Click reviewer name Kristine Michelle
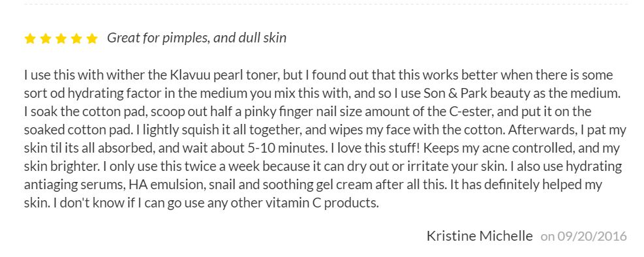Screen dimensions: 644x257 [x=480, y=236]
